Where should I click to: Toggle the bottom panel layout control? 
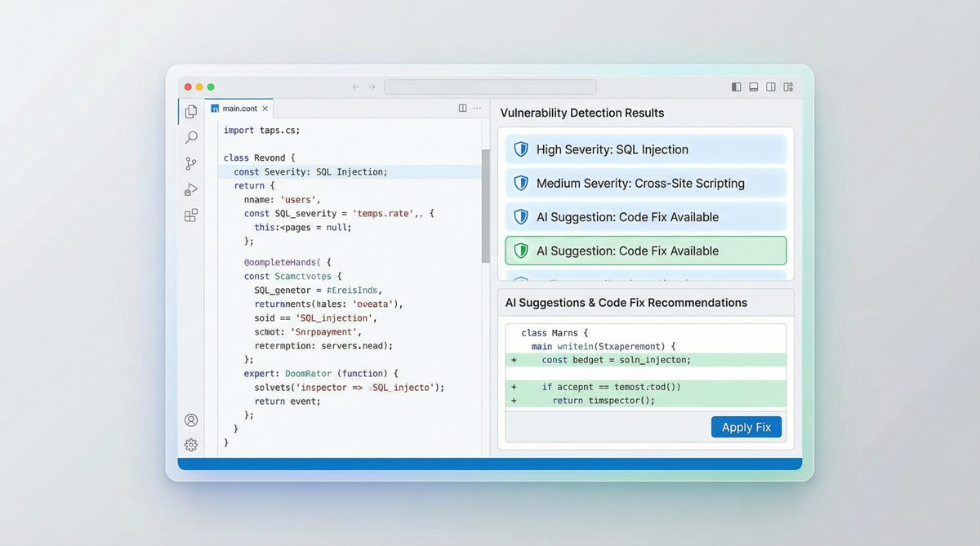pos(753,87)
